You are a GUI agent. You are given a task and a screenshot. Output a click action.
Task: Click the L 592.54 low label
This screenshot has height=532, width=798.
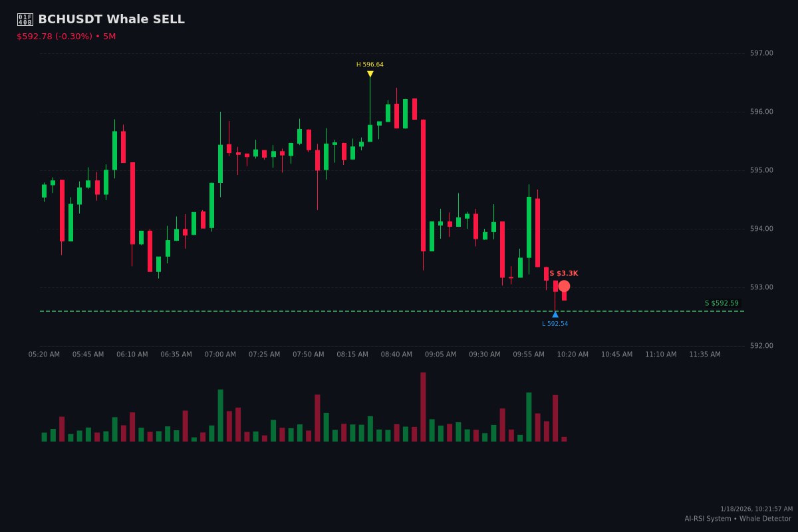point(555,324)
